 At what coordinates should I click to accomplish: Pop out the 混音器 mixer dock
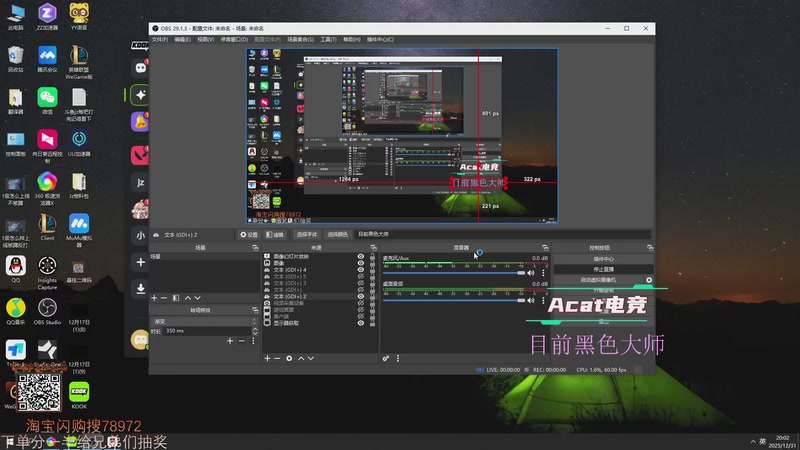[x=545, y=247]
